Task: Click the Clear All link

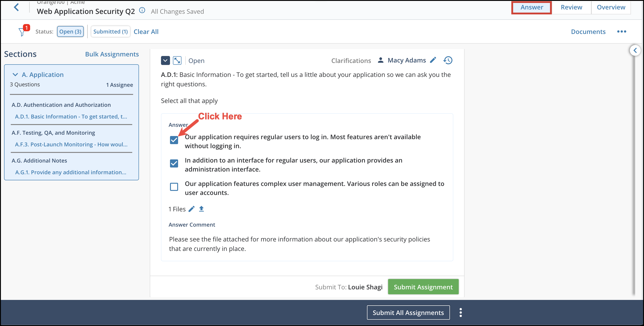Action: pyautogui.click(x=146, y=31)
